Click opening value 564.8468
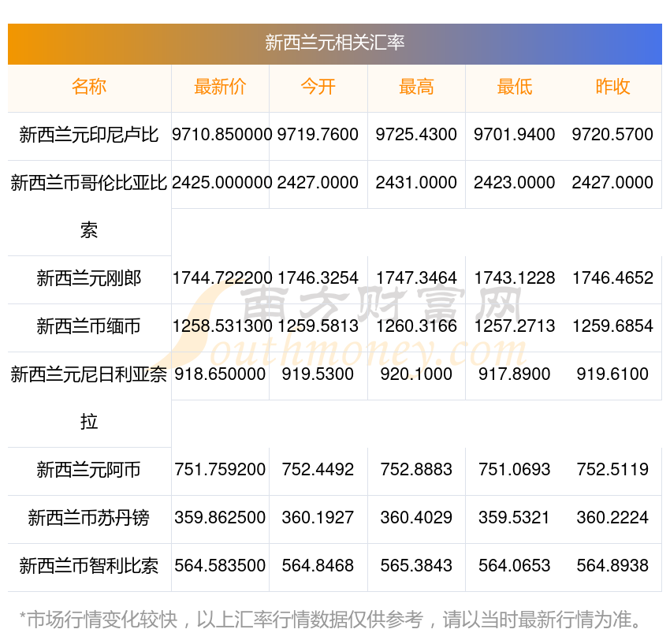Screen dimensions: 670x644 pos(318,566)
